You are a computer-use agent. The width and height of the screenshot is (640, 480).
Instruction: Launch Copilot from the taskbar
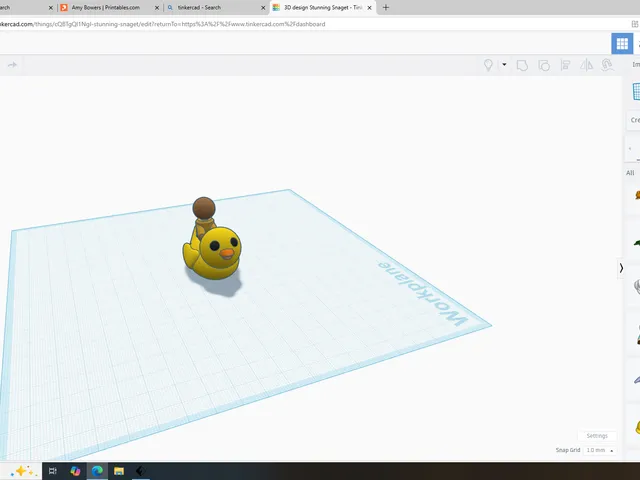click(x=75, y=471)
